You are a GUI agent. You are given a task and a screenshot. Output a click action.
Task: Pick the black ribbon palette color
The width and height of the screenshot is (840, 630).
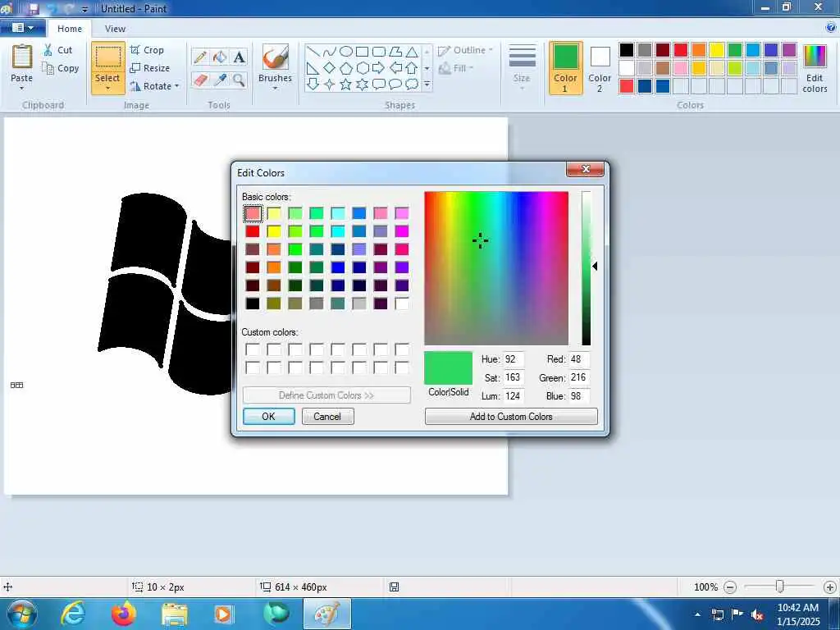coord(626,50)
